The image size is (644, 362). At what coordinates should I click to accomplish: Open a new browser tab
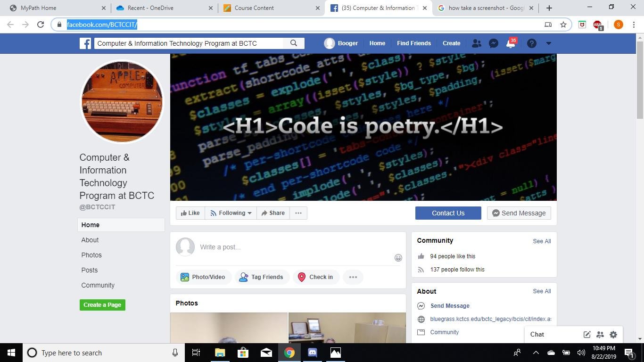[x=549, y=8]
